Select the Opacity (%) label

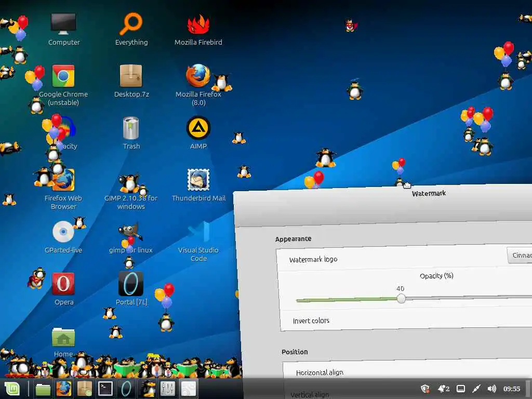436,276
